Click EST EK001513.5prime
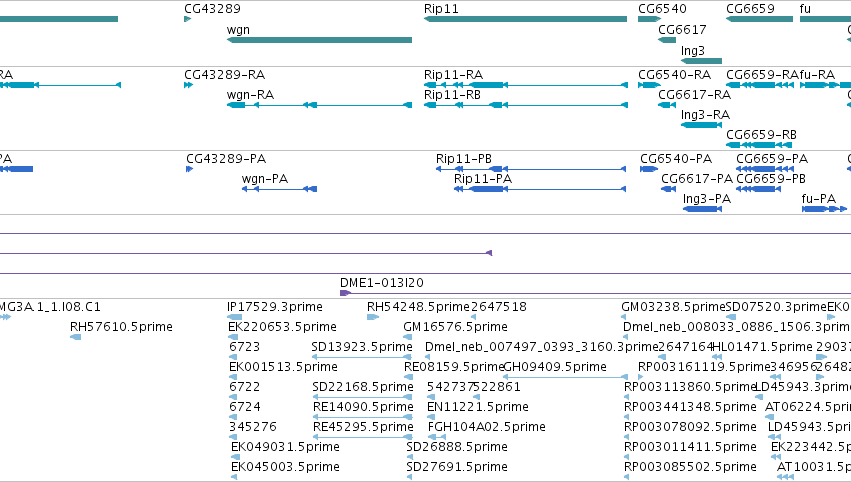The width and height of the screenshot is (851, 482). (234, 377)
